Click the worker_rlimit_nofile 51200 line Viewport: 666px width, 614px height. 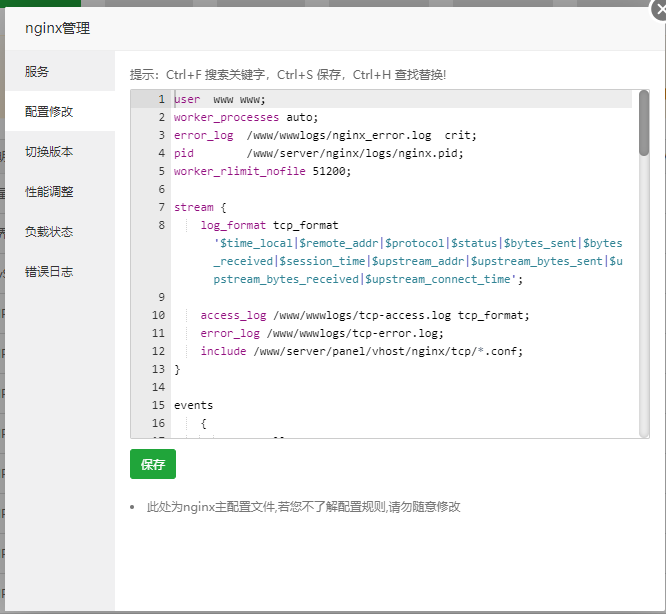(262, 171)
